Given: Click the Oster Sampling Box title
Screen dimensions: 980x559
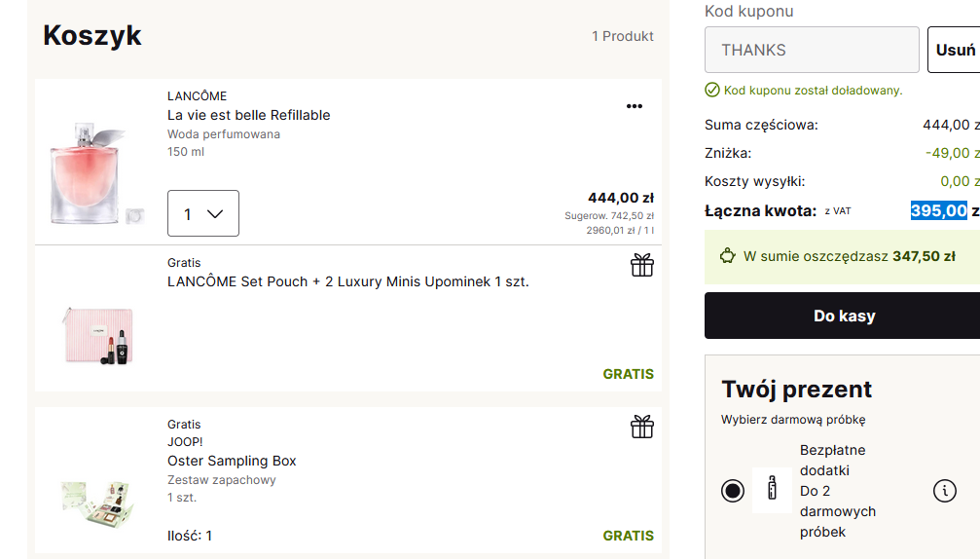Looking at the screenshot, I should pos(232,461).
